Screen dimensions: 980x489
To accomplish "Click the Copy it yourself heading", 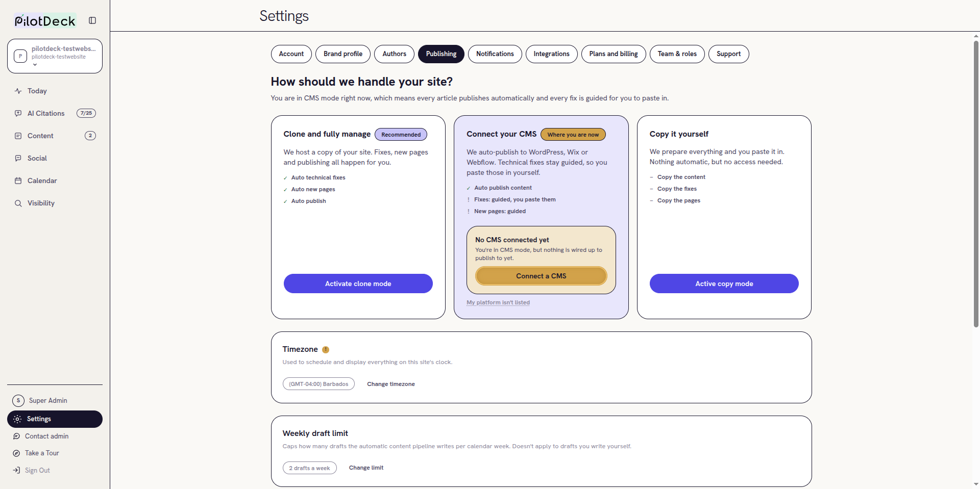I will 679,134.
